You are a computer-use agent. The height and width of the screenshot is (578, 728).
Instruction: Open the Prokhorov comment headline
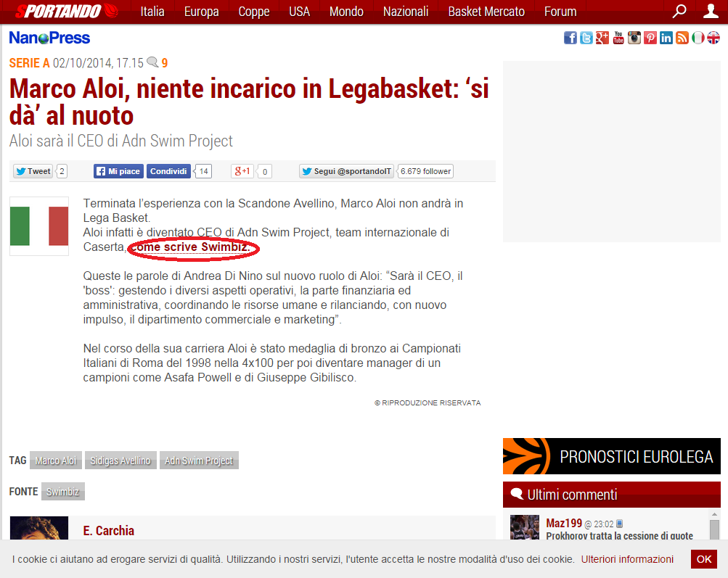(x=619, y=535)
